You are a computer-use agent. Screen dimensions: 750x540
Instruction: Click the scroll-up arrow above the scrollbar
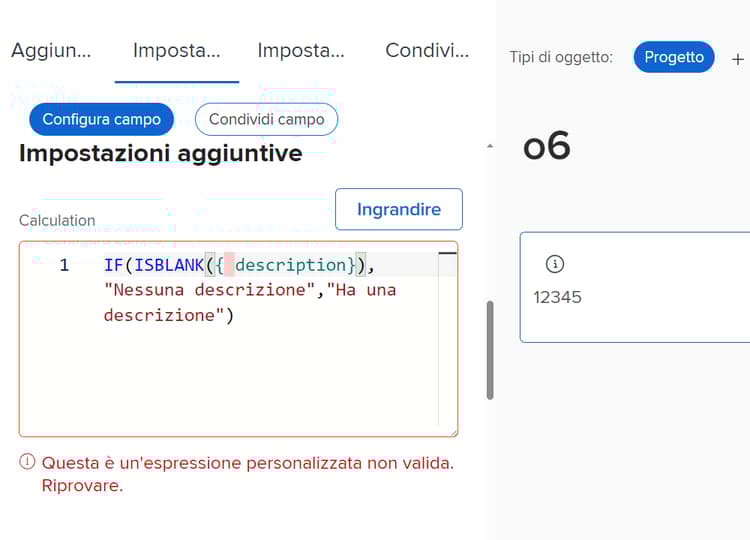490,146
